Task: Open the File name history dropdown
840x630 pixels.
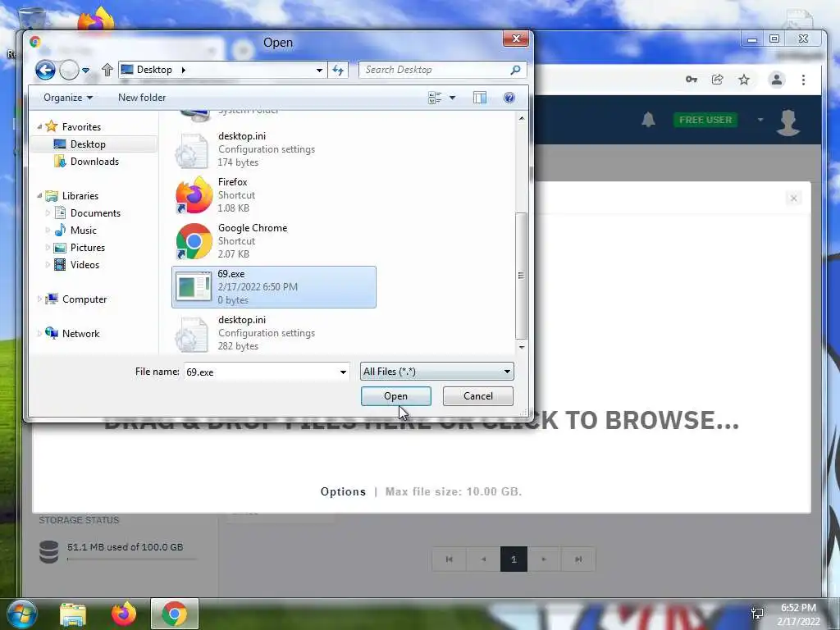Action: pyautogui.click(x=343, y=372)
